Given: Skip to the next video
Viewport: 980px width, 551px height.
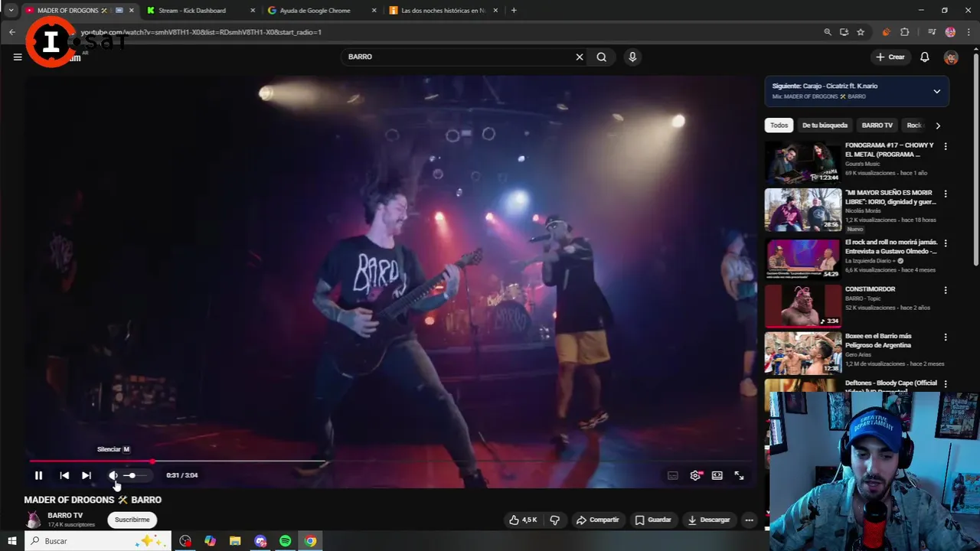Looking at the screenshot, I should pos(87,475).
